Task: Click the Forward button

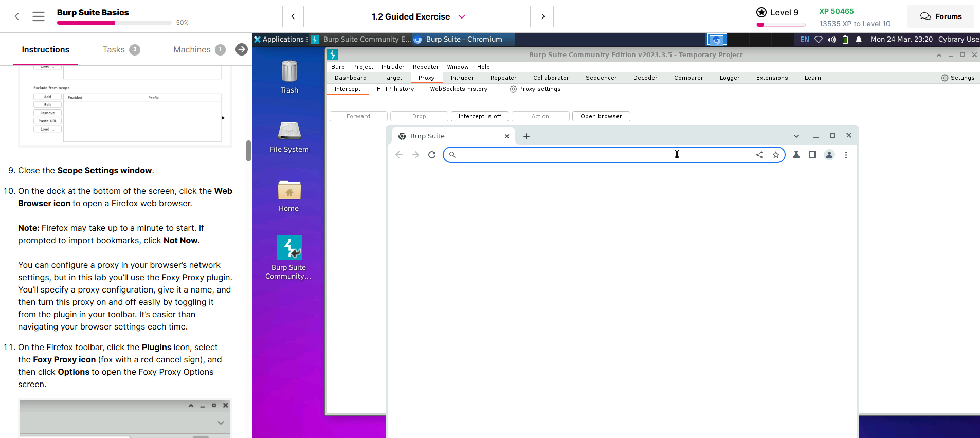Action: pos(358,116)
